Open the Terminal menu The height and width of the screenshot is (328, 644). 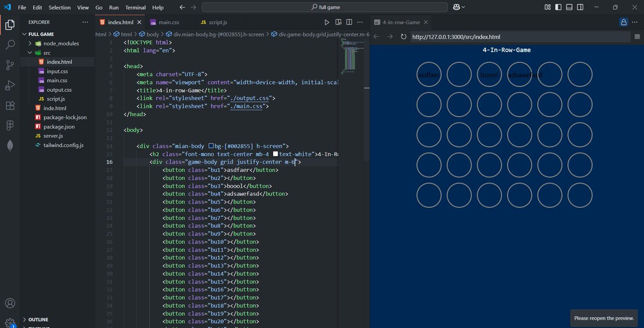tap(135, 8)
